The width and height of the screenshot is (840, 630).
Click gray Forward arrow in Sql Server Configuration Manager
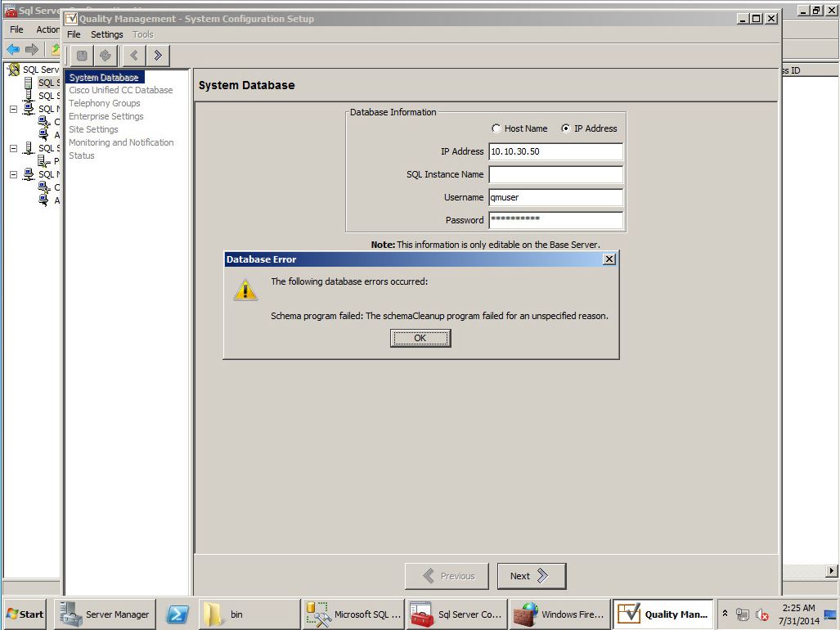click(x=32, y=50)
